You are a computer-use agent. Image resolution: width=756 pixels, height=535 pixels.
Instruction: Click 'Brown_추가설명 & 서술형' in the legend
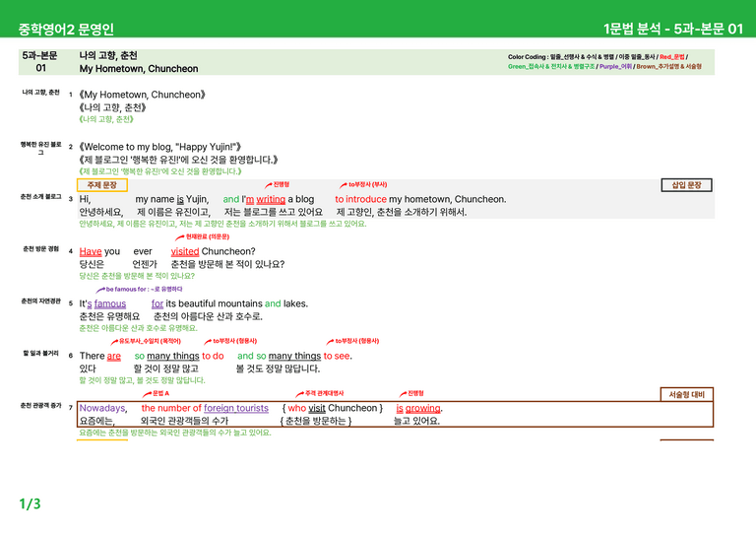[x=669, y=67]
